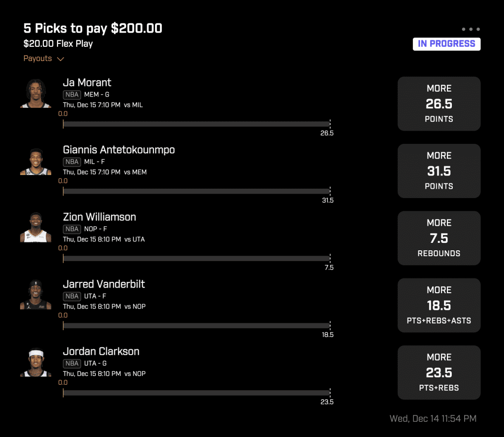
Task: Click Giannis Antetokounmpo's player headshot
Action: 35,161
